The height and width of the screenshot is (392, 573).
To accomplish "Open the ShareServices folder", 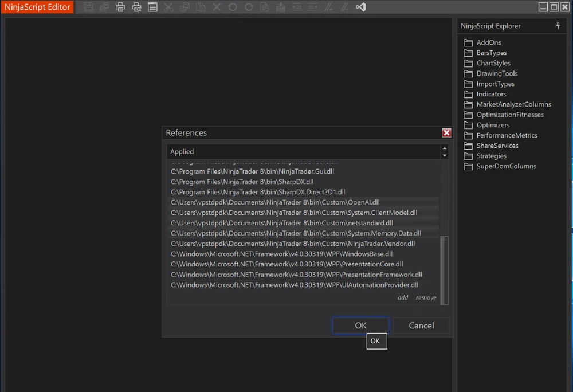I will (x=491, y=146).
